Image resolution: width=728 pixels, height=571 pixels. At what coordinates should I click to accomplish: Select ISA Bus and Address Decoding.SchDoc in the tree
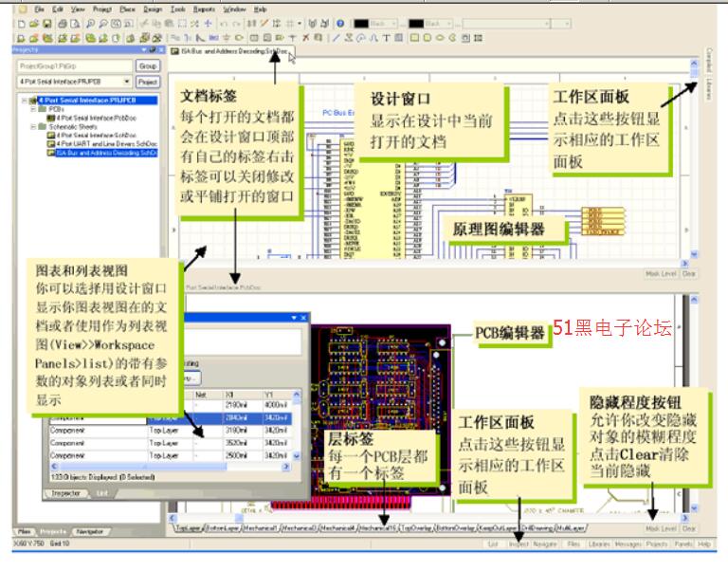(x=107, y=153)
